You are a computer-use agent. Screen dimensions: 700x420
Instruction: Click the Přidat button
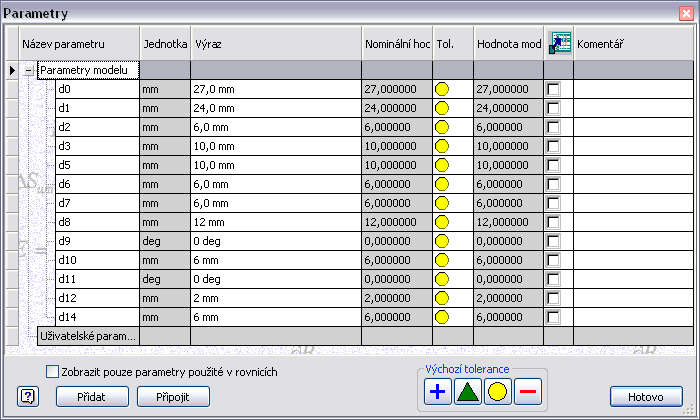click(92, 397)
